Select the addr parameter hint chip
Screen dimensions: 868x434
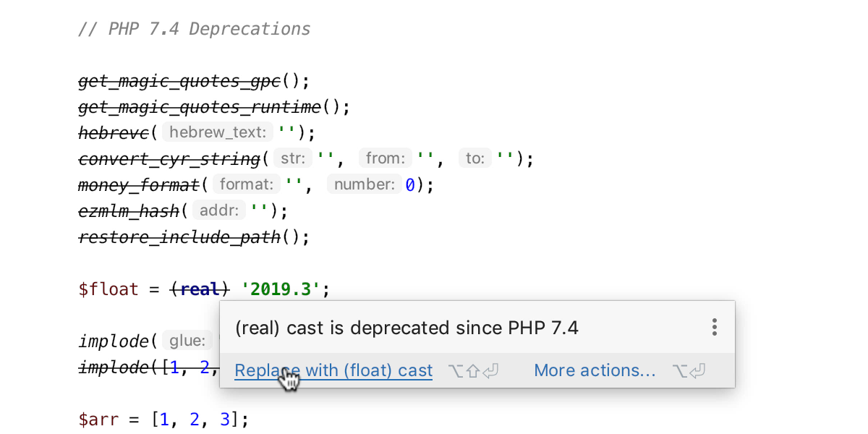coord(218,210)
